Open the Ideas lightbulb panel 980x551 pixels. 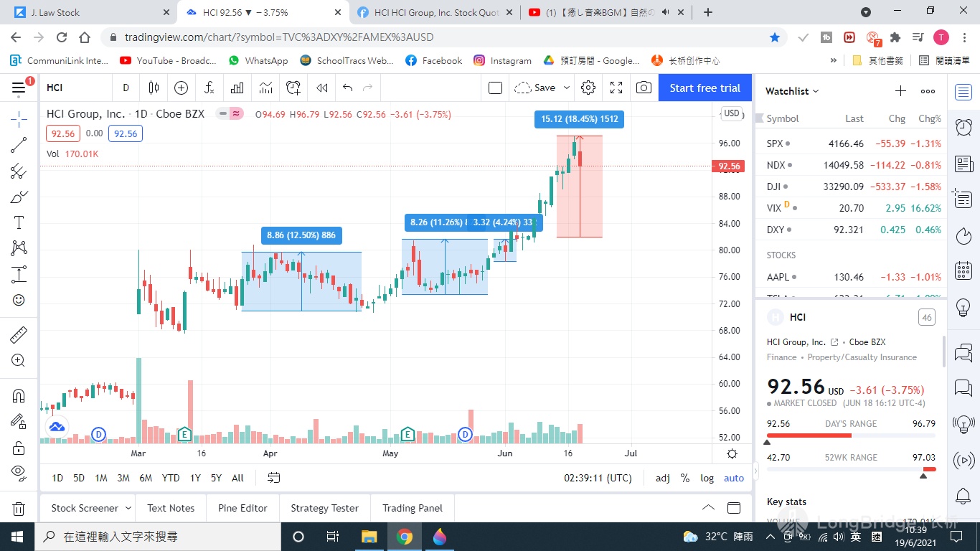pos(963,308)
